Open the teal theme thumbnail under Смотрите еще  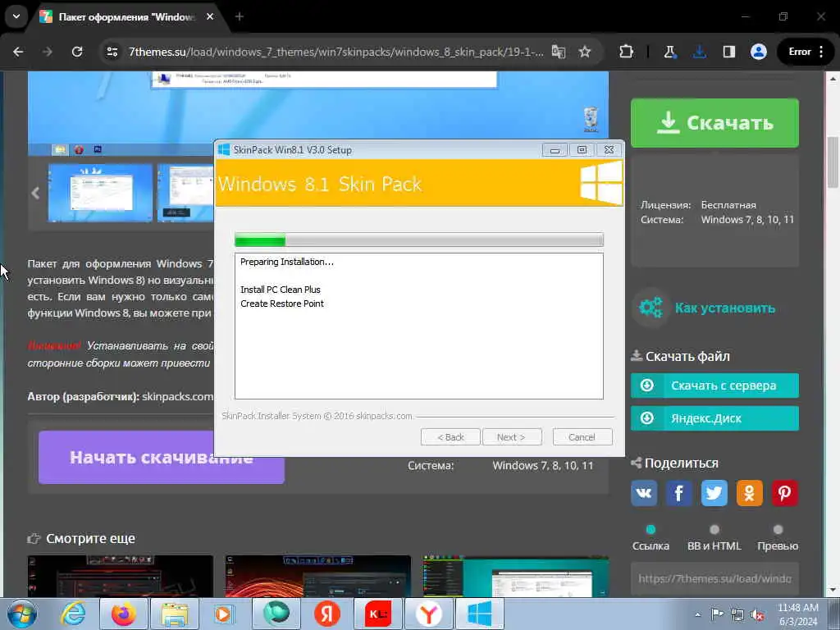515,576
